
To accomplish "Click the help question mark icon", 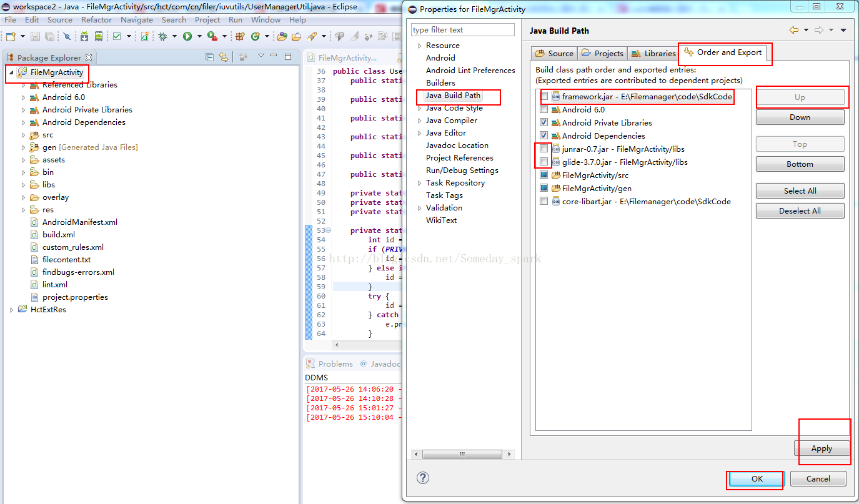I will click(x=423, y=478).
